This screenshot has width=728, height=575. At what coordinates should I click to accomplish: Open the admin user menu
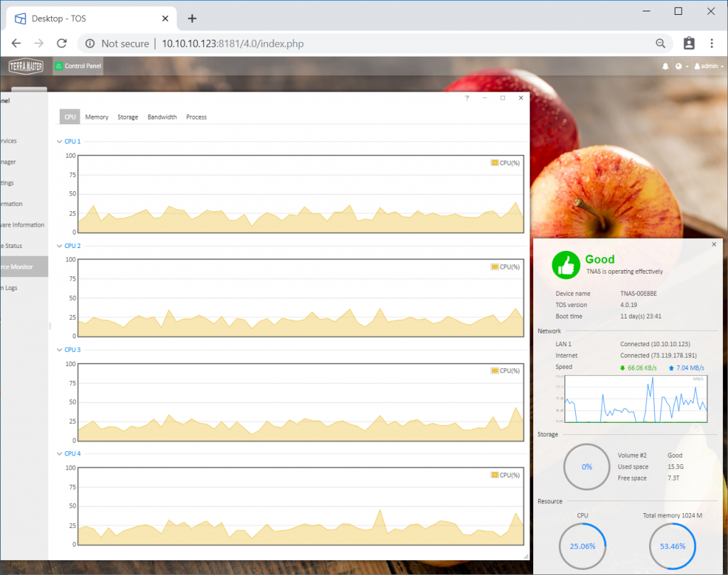pyautogui.click(x=709, y=66)
